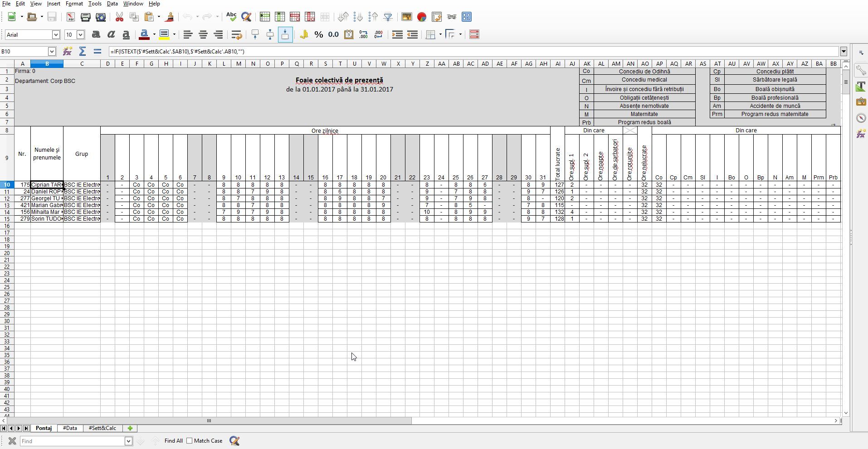Apply AutoFilter with the funnel icon
The height and width of the screenshot is (449, 868).
coord(388,17)
